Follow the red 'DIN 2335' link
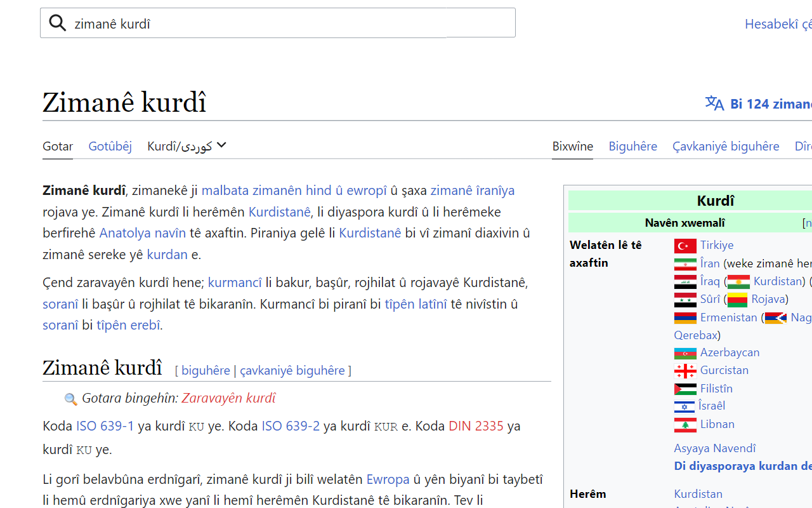812x508 pixels. click(476, 426)
